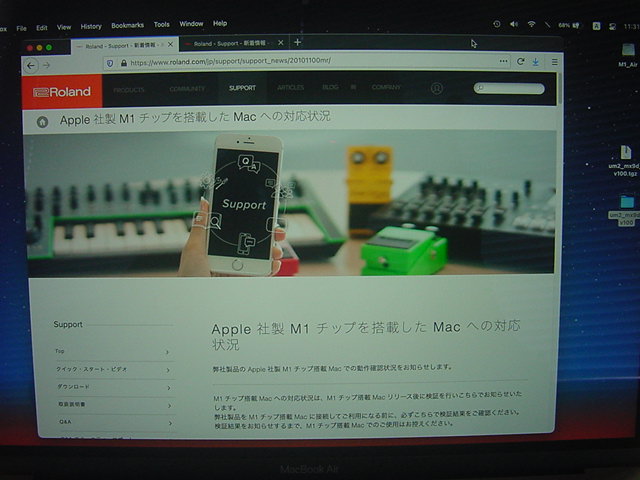640x480 pixels.
Task: Expand the 取扱説明書 sidebar chevron
Action: (170, 405)
